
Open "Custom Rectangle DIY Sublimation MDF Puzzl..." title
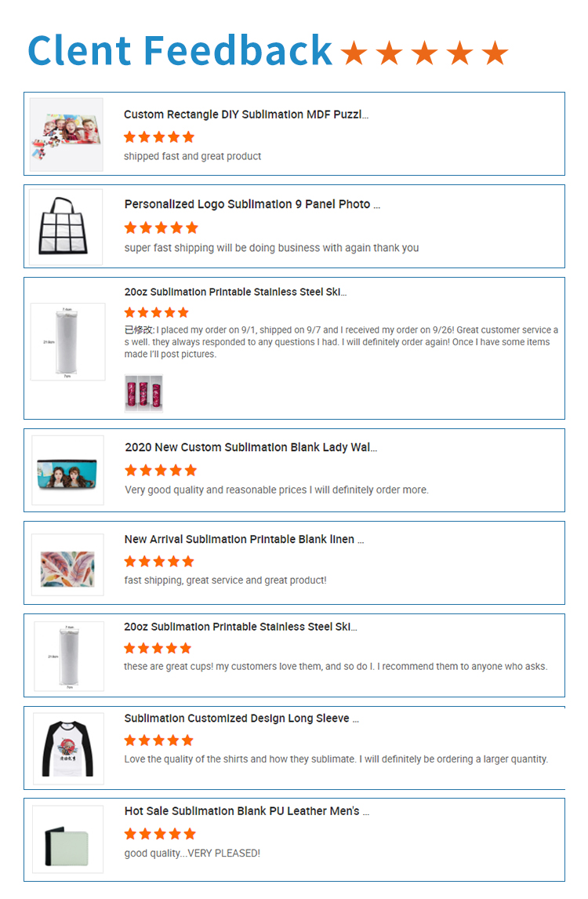245,115
